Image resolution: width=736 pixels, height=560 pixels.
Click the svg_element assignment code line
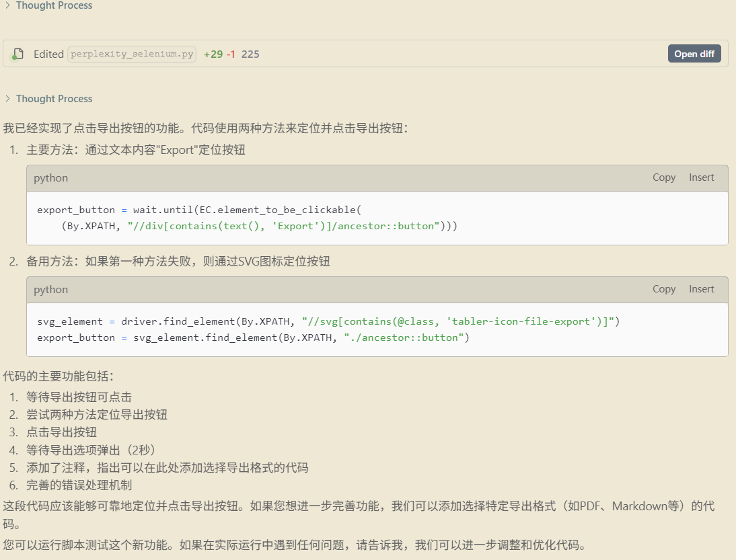click(328, 321)
